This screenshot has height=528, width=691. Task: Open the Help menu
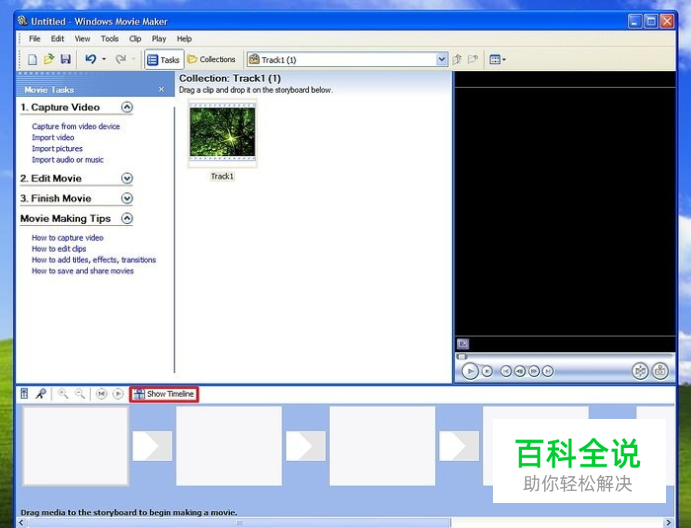(184, 39)
